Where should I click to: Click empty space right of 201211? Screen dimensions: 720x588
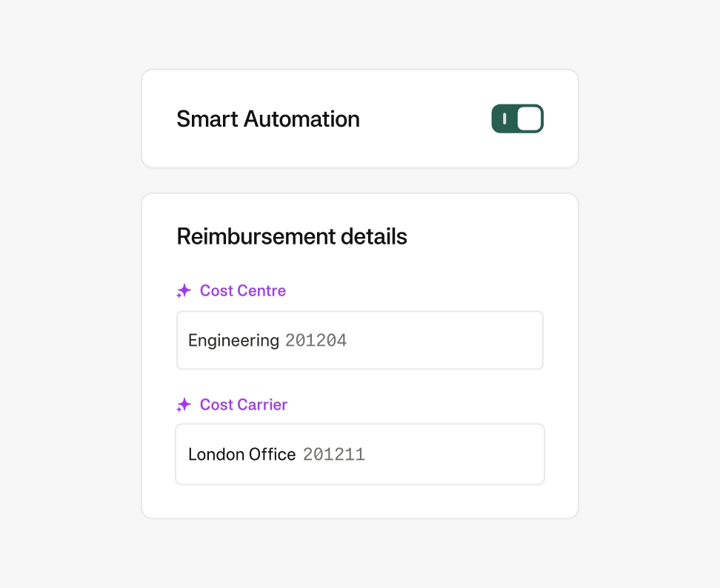pyautogui.click(x=452, y=455)
